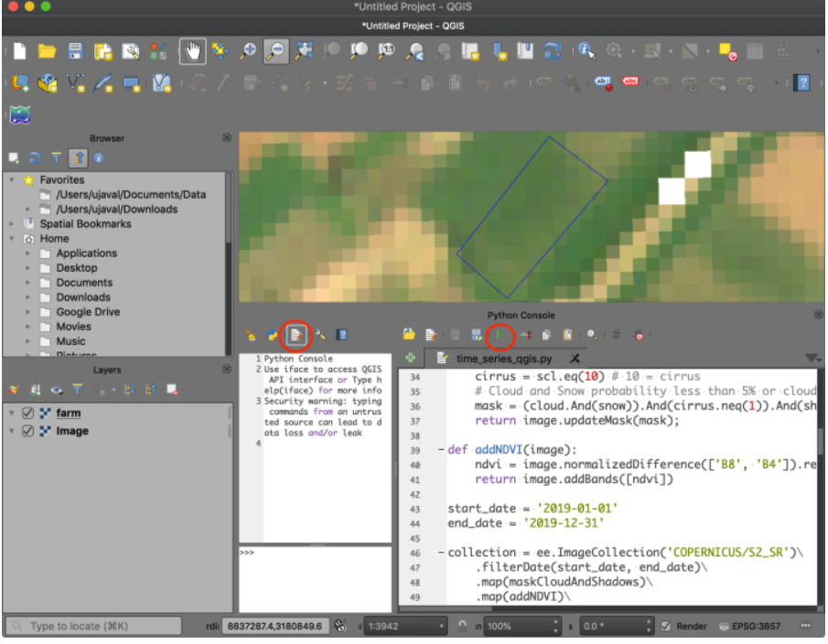Select the time_series_qgis.py editor tab
The width and height of the screenshot is (828, 644).
click(x=504, y=359)
